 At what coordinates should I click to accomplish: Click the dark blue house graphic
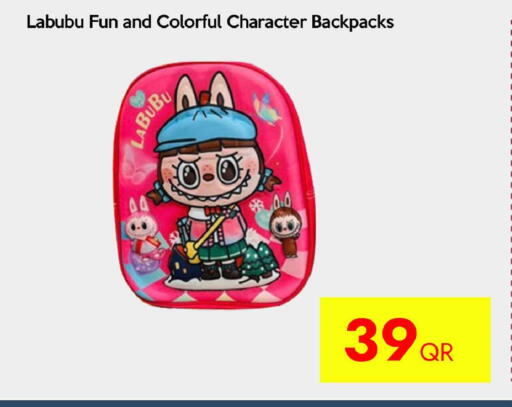183,263
